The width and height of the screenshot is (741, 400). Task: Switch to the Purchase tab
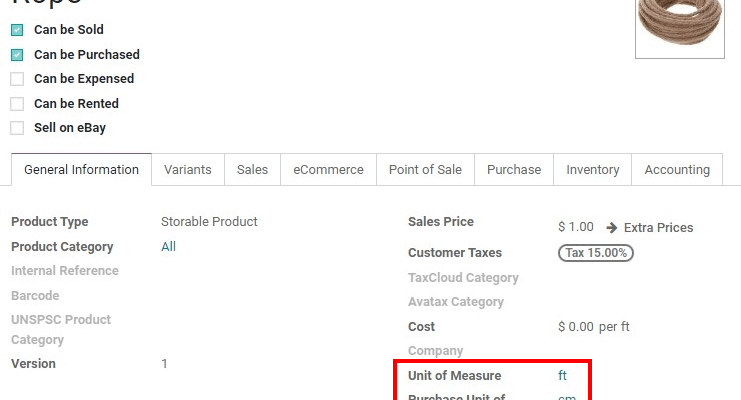point(514,170)
